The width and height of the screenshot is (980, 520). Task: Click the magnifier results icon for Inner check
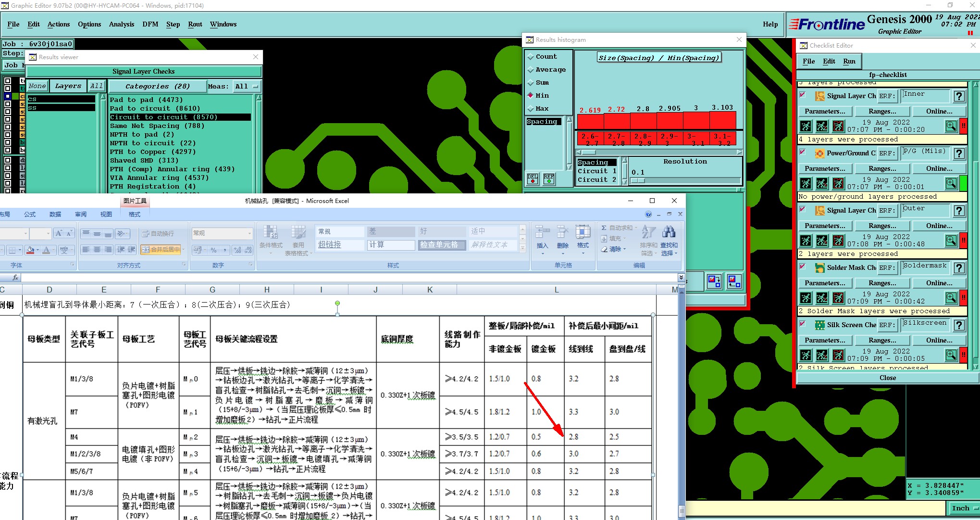[x=951, y=126]
